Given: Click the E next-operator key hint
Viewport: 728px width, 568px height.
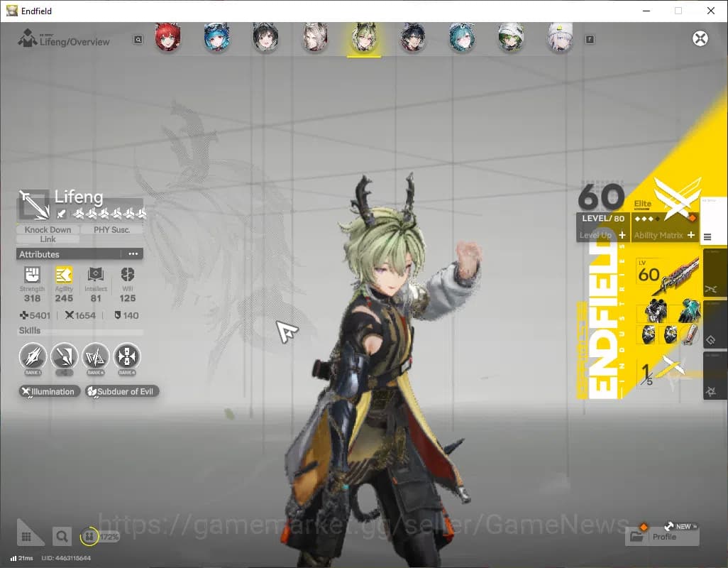Looking at the screenshot, I should click(590, 40).
